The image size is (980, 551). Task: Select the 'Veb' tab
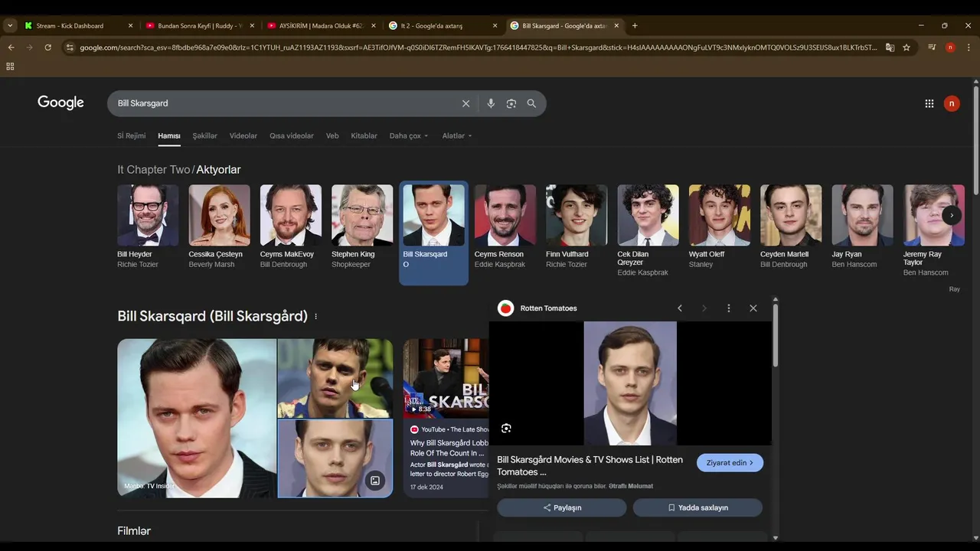332,135
